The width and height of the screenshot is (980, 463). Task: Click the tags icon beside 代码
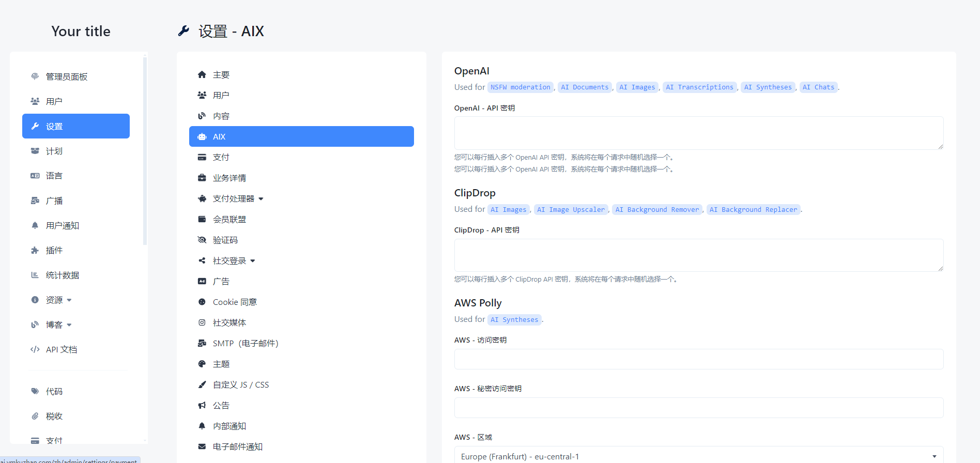(35, 391)
